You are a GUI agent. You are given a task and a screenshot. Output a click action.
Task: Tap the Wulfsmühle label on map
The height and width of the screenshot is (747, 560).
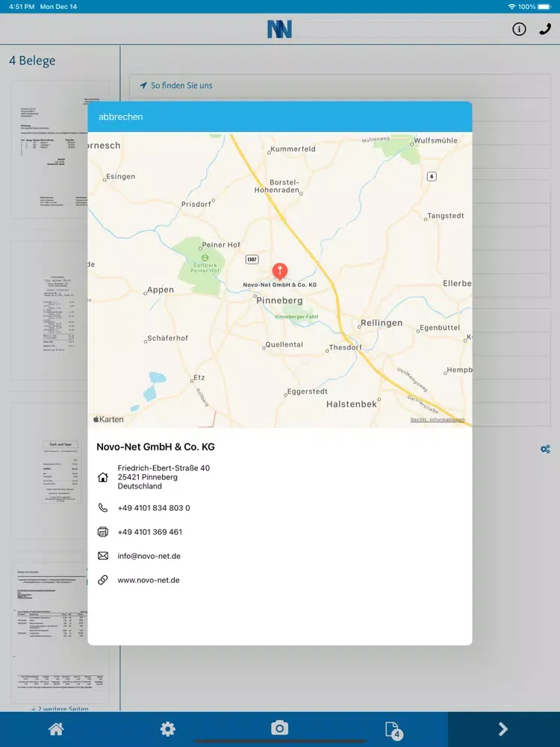coord(435,140)
